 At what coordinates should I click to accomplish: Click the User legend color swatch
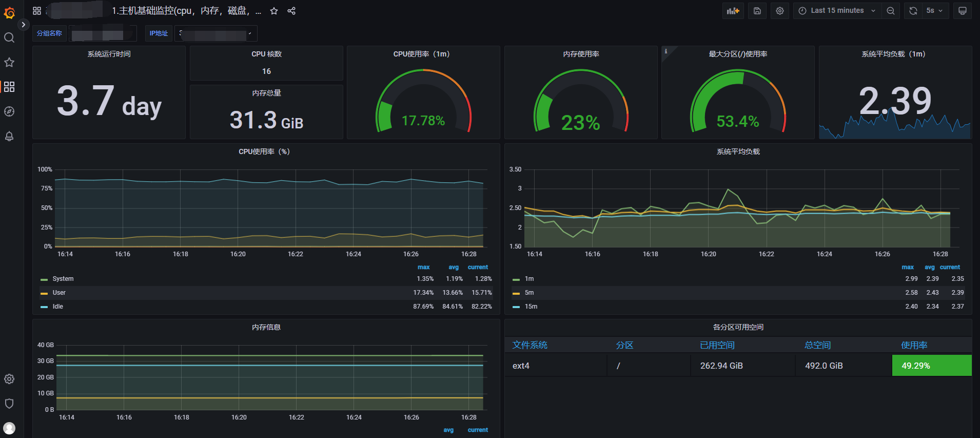tap(44, 293)
